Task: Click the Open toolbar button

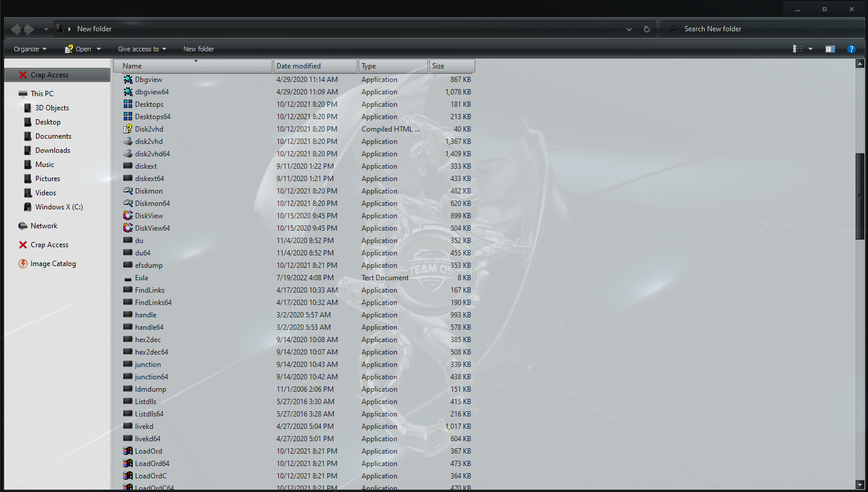Action: [78, 49]
